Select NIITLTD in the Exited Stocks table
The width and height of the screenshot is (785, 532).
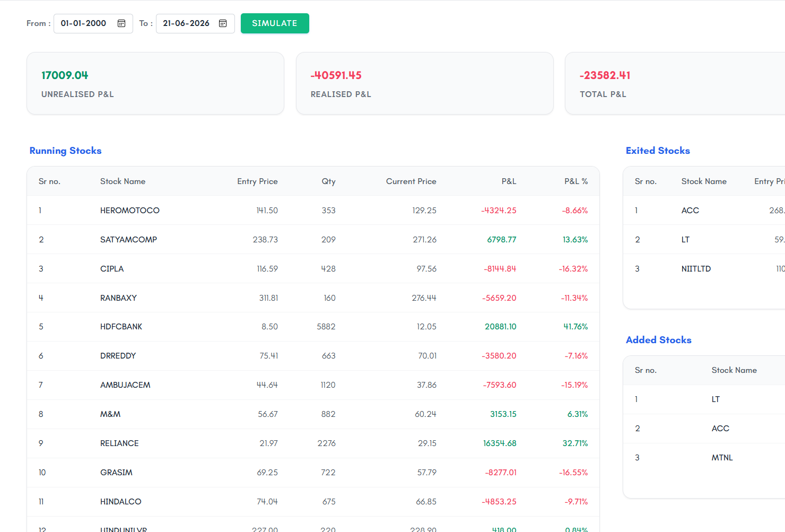696,269
